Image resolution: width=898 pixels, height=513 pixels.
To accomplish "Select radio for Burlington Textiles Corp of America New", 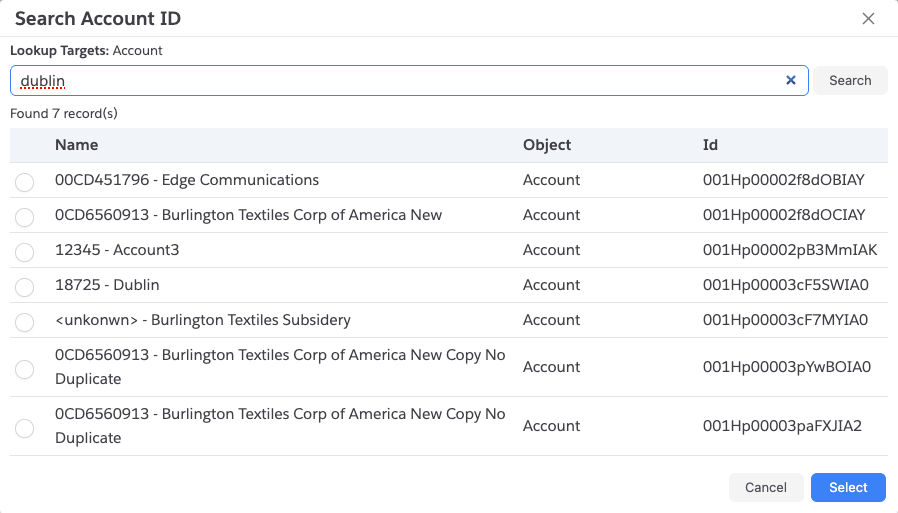I will pos(24,217).
